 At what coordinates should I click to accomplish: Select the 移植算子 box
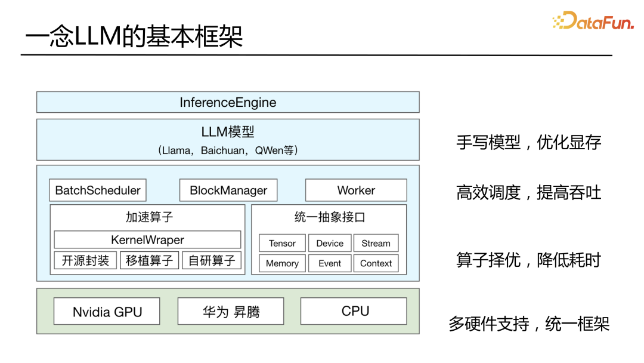(x=149, y=260)
